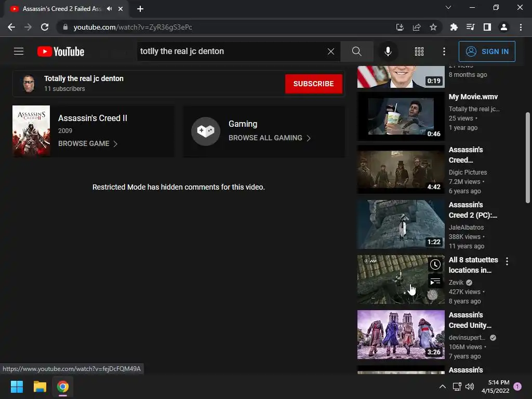This screenshot has width=532, height=399.
Task: Reload the YouTube page
Action: coord(45,27)
